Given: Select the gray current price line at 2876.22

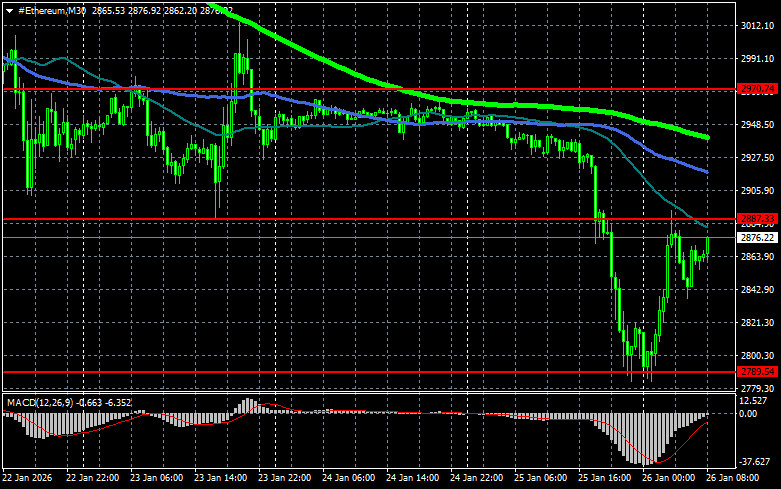Looking at the screenshot, I should tap(369, 238).
